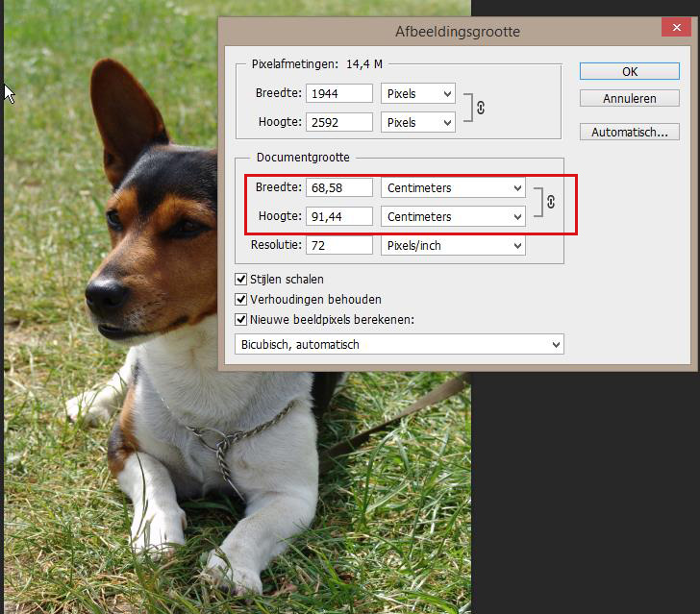Uncheck Nieuwe beeldpixels berekenen

pyautogui.click(x=241, y=319)
